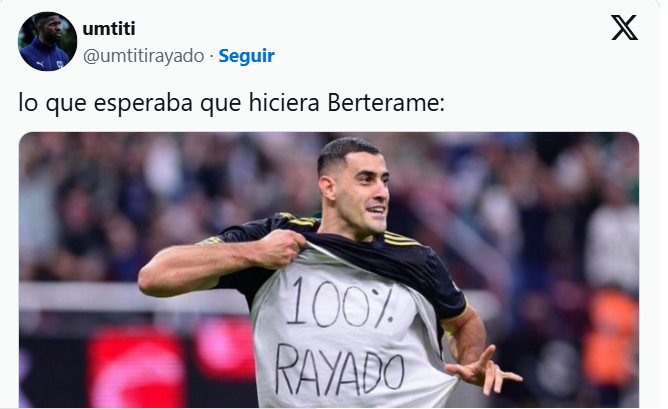Viewport: 668px width, 409px height.
Task: Open the umtiti display name link
Action: pyautogui.click(x=109, y=29)
